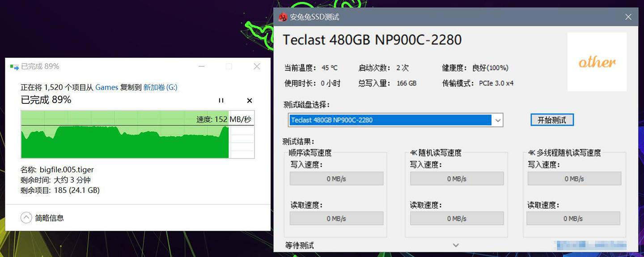Click the 已完成 89% heading in dialog
This screenshot has height=257, width=644.
point(46,100)
